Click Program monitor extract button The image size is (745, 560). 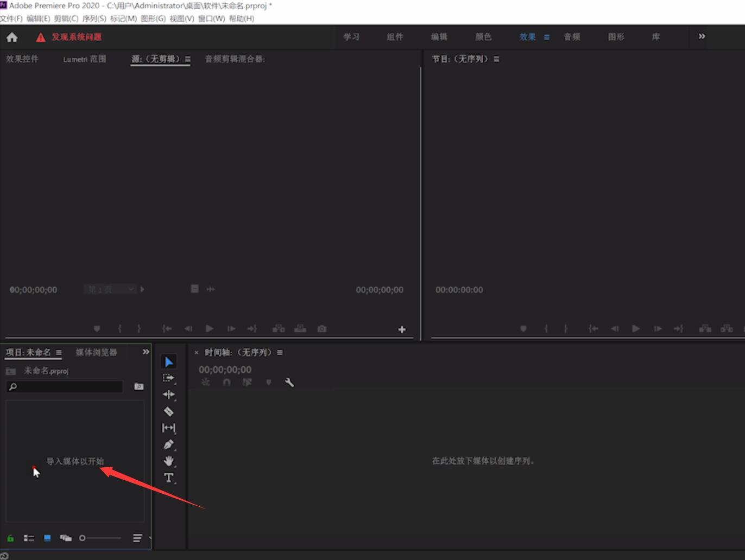727,329
